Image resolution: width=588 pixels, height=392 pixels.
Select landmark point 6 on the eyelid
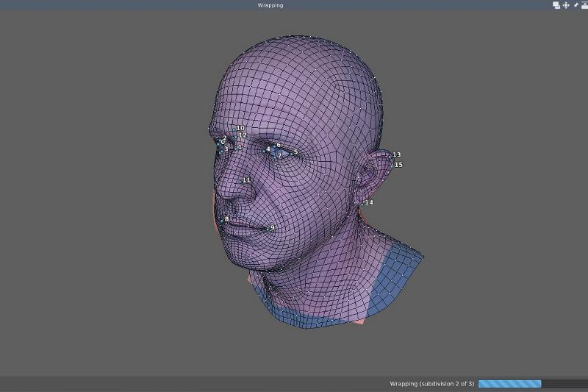click(x=275, y=146)
